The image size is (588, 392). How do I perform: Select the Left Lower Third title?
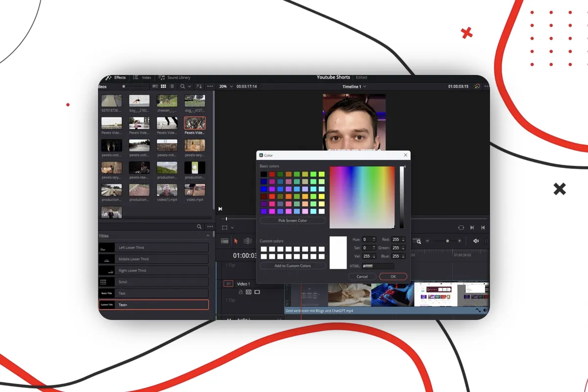click(154, 247)
